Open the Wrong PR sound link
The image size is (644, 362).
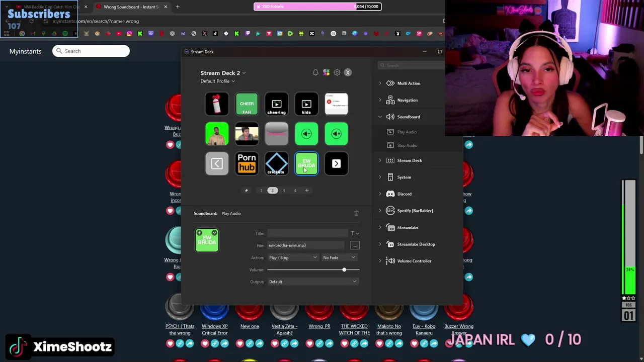[319, 326]
